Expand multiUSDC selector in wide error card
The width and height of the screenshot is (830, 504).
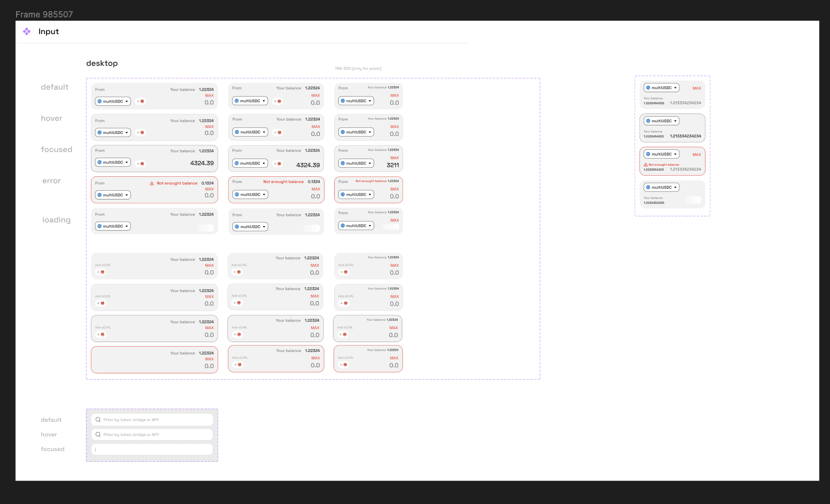click(113, 195)
